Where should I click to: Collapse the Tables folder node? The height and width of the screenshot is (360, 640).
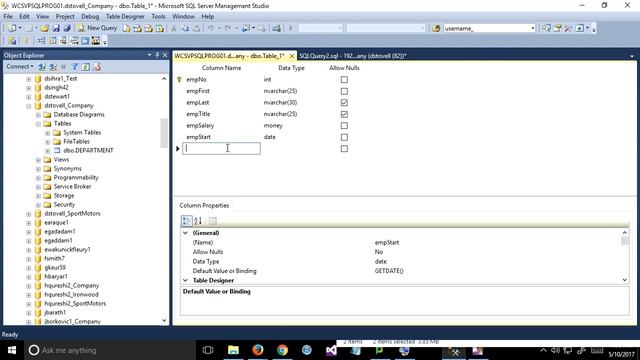(38, 124)
